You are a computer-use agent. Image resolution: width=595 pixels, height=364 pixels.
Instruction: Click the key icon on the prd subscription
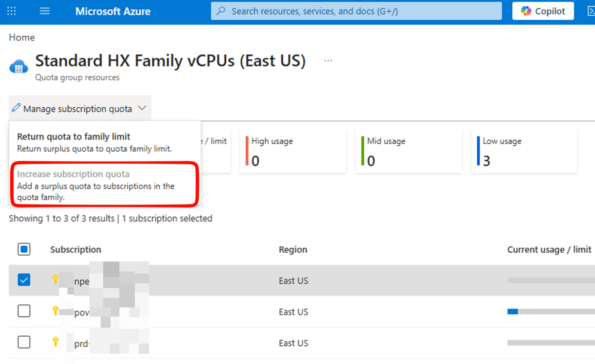55,341
